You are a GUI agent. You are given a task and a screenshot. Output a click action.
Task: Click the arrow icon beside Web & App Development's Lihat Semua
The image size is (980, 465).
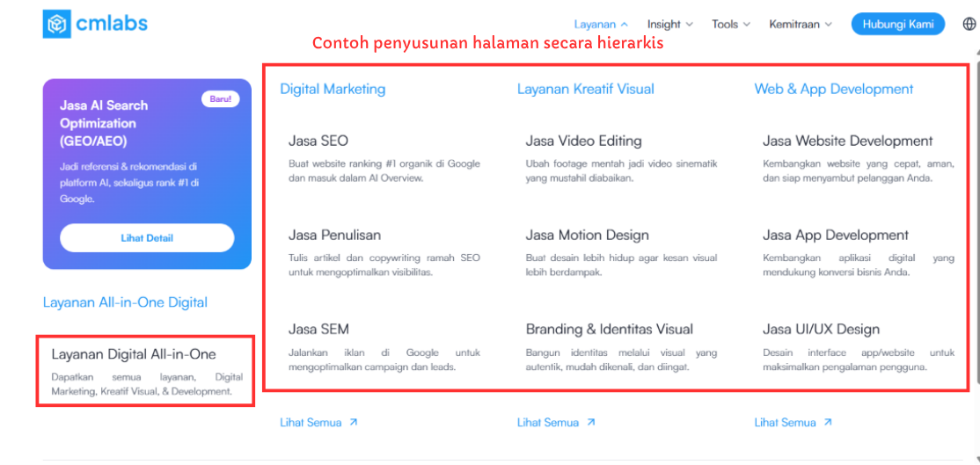click(x=828, y=423)
